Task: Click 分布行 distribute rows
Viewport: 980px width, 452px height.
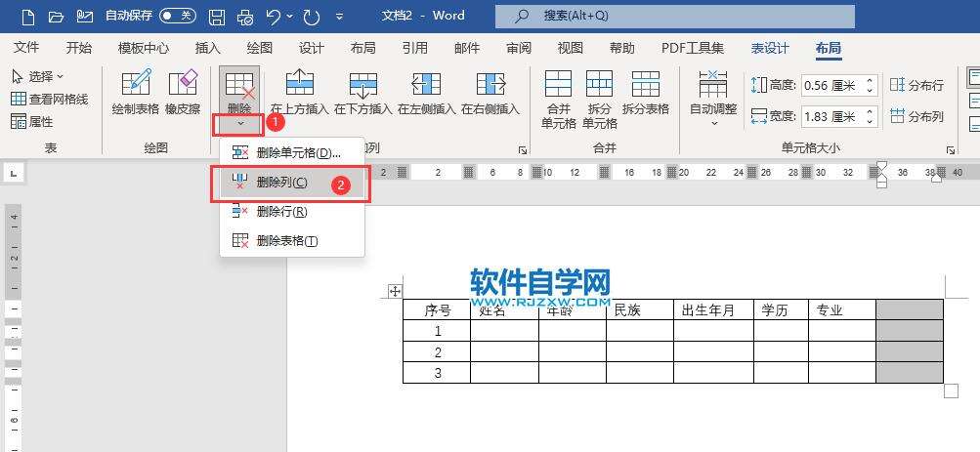Action: pyautogui.click(x=916, y=86)
